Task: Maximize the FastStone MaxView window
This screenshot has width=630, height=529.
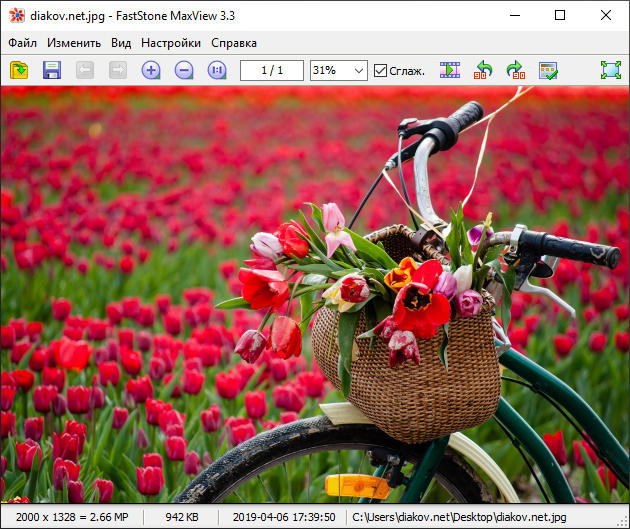Action: point(560,16)
